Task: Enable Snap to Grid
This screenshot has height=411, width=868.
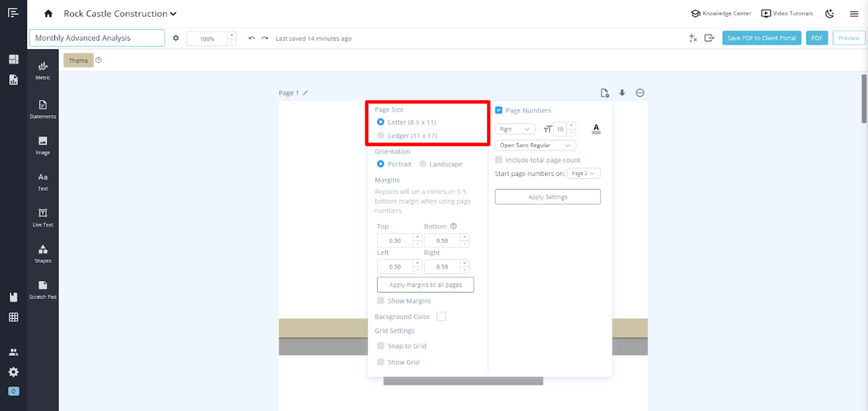Action: 381,346
